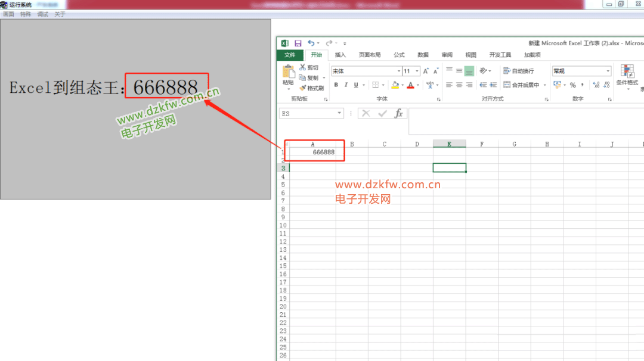
Task: Click the percent style icon
Action: [x=572, y=85]
